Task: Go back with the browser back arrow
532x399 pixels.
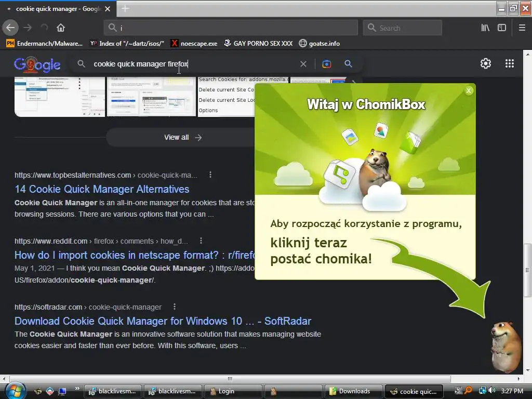Action: (x=10, y=28)
